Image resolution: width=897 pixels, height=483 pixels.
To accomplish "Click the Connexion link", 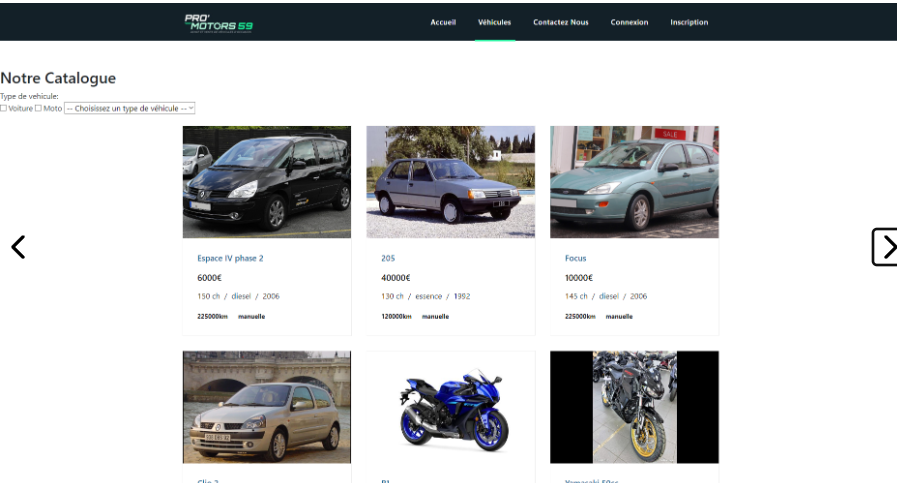I will coord(629,22).
